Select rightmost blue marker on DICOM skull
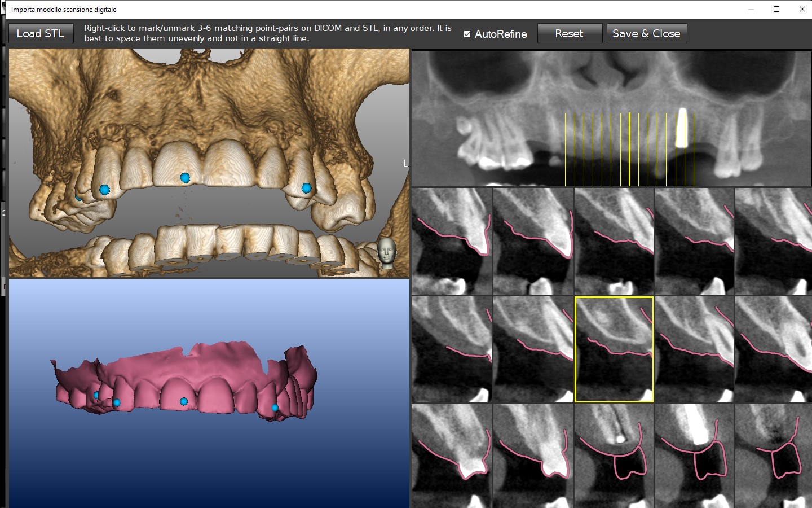This screenshot has width=812, height=508. tap(306, 188)
